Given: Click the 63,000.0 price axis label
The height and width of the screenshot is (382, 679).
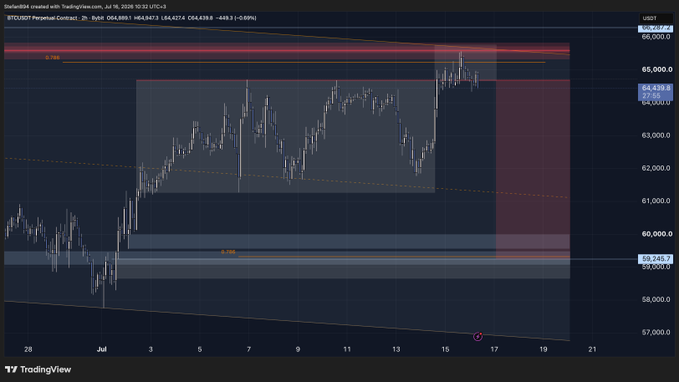Looking at the screenshot, I should tap(656, 135).
